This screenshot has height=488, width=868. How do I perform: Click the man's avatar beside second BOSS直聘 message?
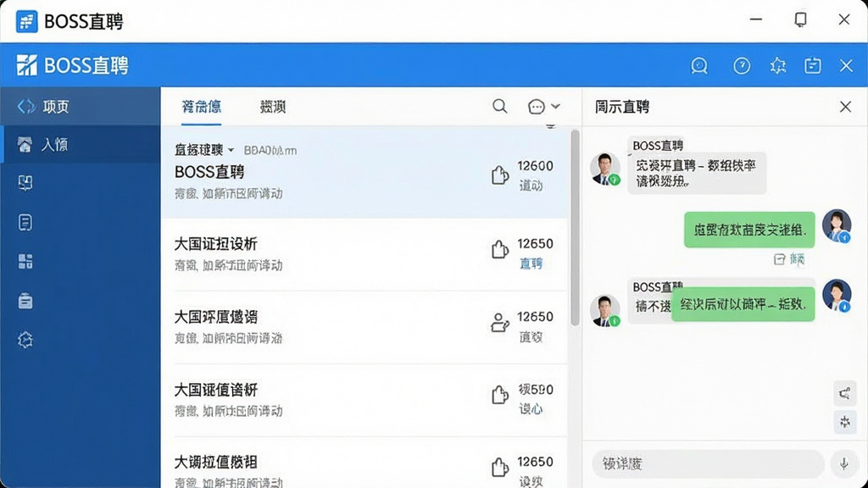pyautogui.click(x=604, y=311)
